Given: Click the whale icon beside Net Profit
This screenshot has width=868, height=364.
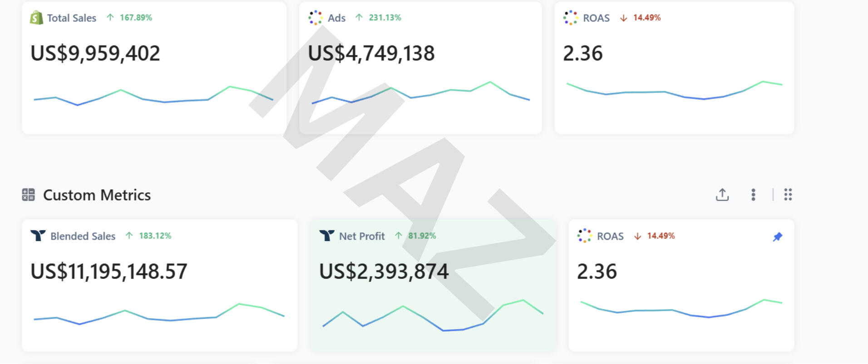Looking at the screenshot, I should [x=326, y=236].
